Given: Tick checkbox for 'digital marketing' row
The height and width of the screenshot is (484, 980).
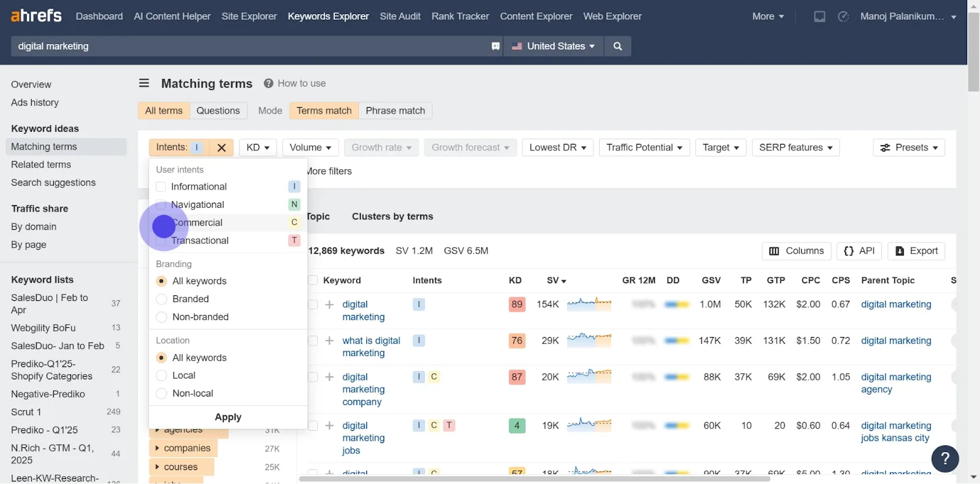Looking at the screenshot, I should pyautogui.click(x=313, y=304).
